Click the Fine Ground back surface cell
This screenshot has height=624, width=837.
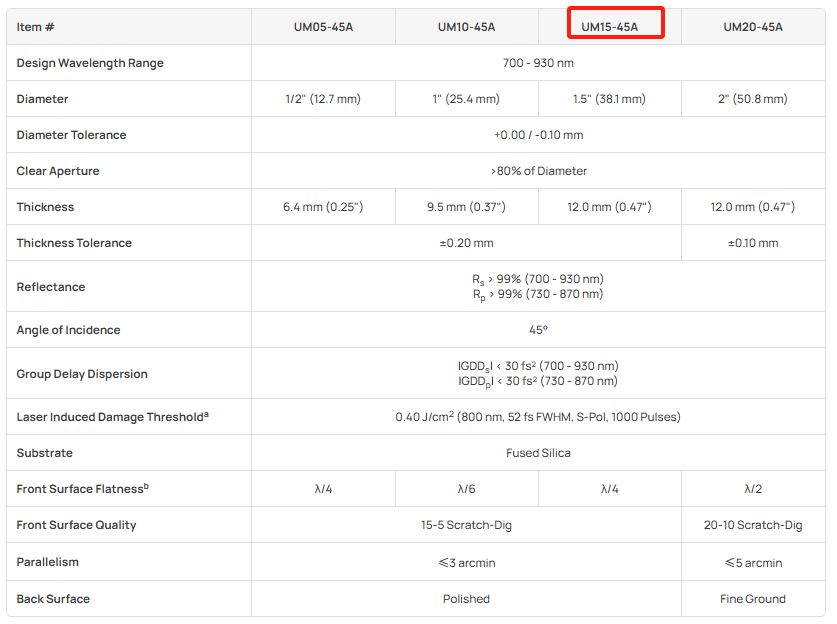point(753,599)
